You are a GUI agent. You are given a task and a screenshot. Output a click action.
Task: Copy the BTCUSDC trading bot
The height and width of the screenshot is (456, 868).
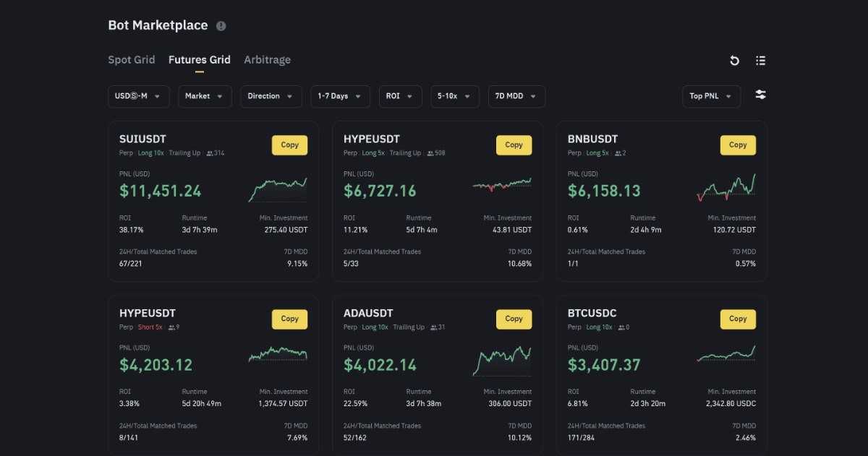pos(738,319)
